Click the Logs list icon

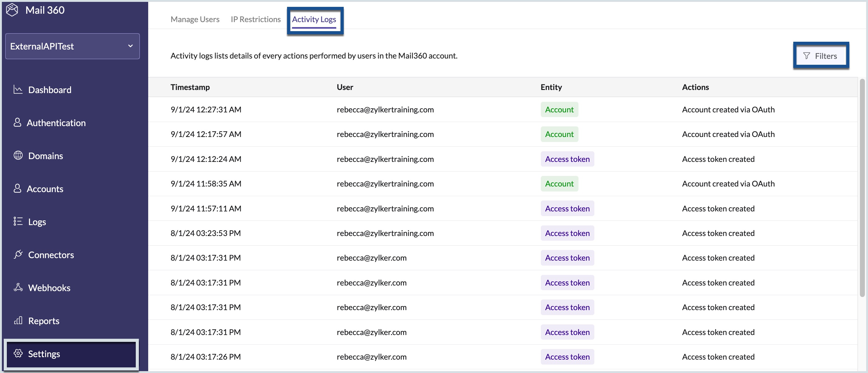pyautogui.click(x=18, y=221)
